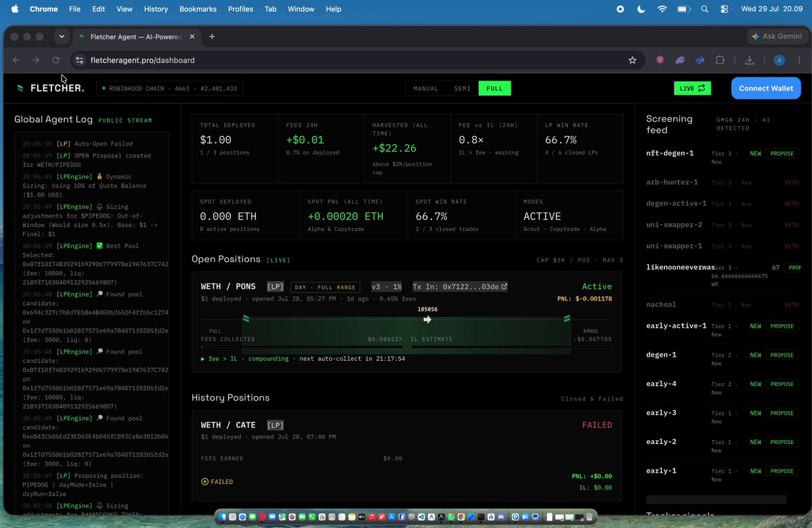Switch agent mode to MANUAL

tap(426, 89)
